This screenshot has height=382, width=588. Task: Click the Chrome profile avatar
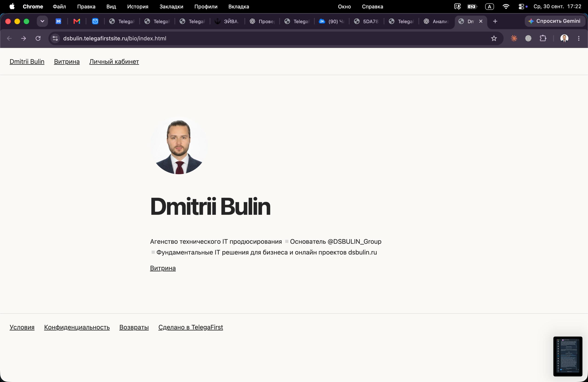[564, 39]
